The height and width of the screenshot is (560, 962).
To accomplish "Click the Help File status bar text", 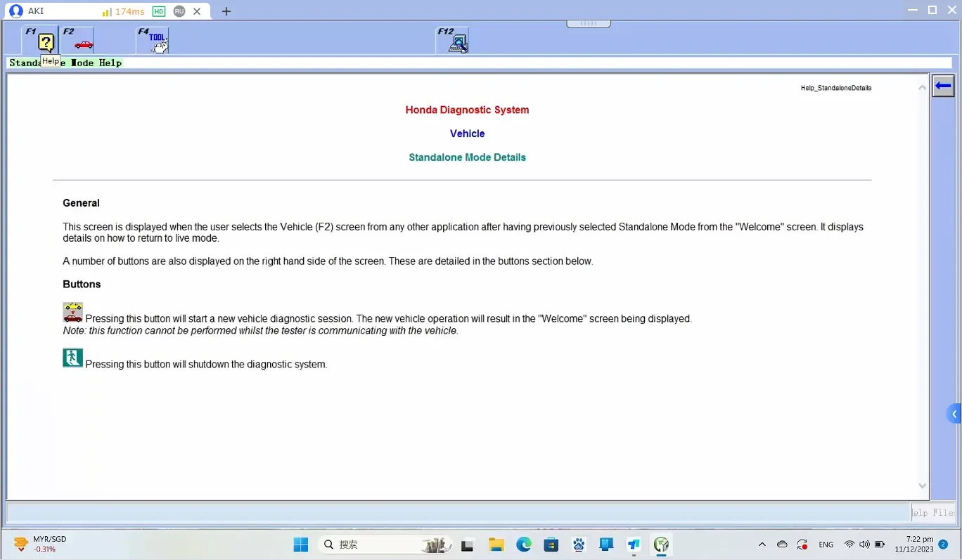I will point(933,513).
